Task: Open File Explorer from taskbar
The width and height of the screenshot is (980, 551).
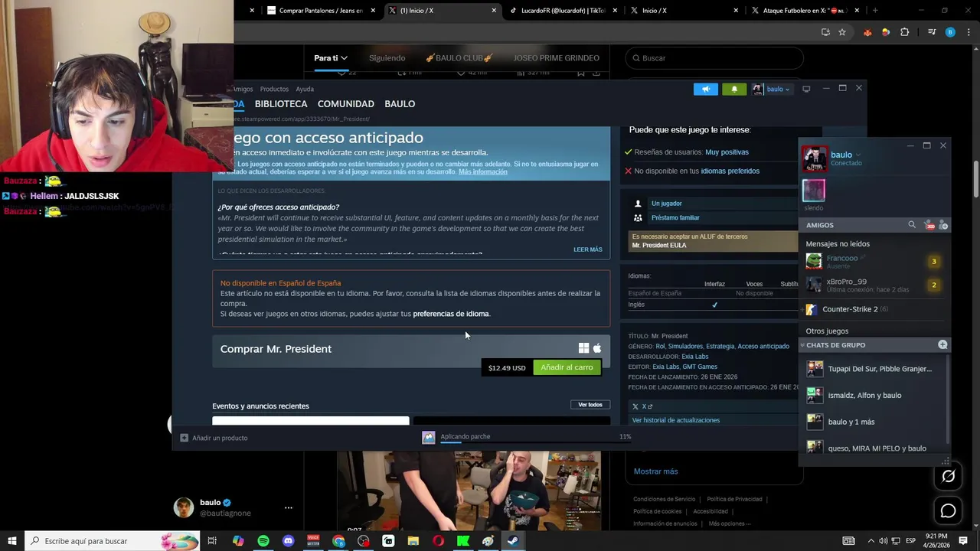Action: tap(413, 541)
